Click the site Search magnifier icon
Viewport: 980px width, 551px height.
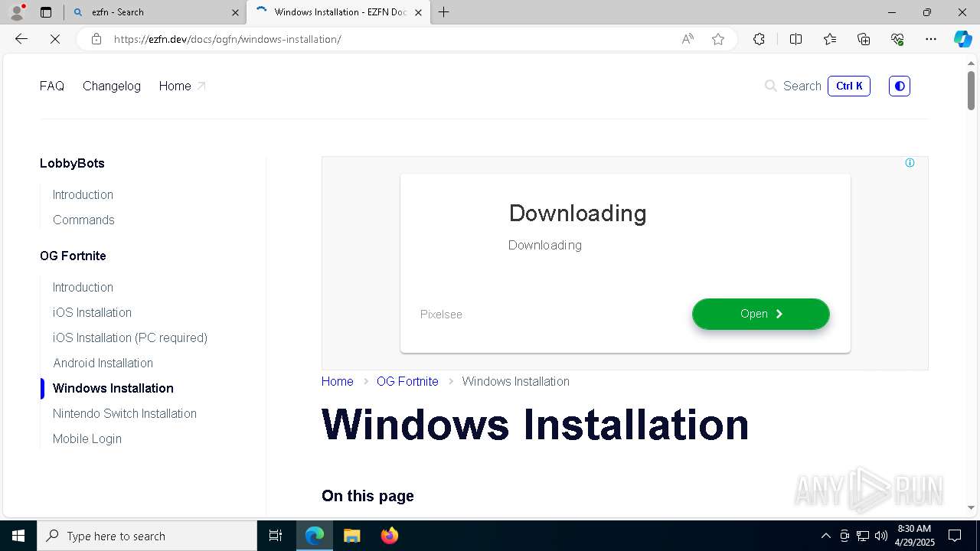[x=771, y=86]
